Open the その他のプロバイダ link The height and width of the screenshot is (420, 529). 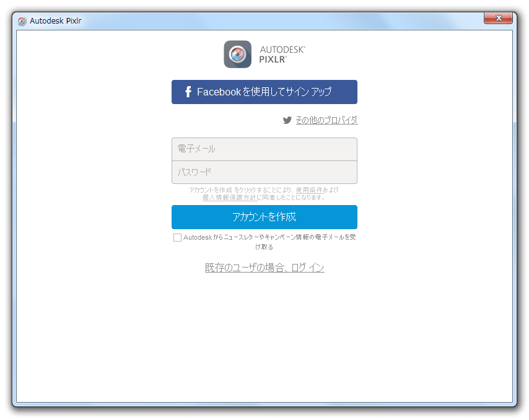(x=326, y=120)
